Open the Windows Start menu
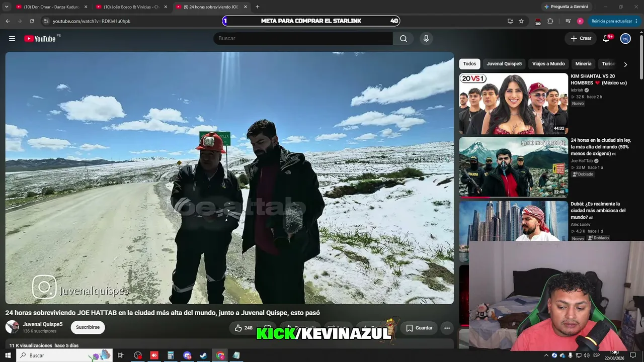644x362 pixels. point(8,355)
